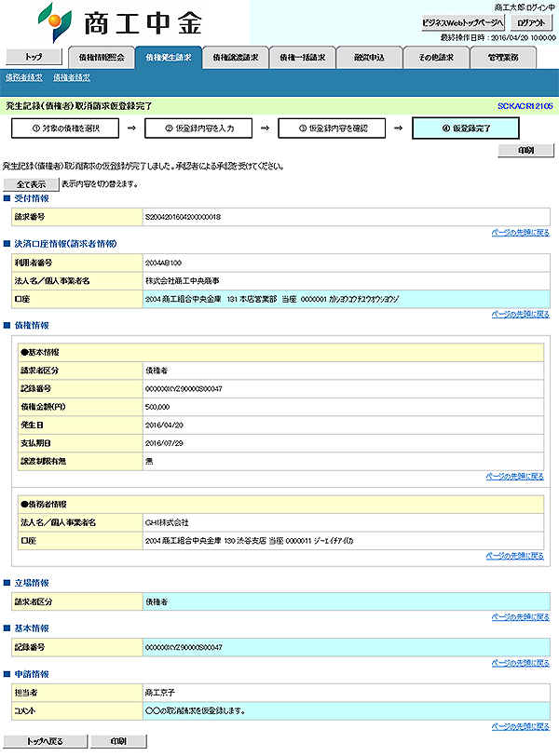Image resolution: width=559 pixels, height=756 pixels.
Task: Click request number S20042016042000000018
Action: coord(183,217)
